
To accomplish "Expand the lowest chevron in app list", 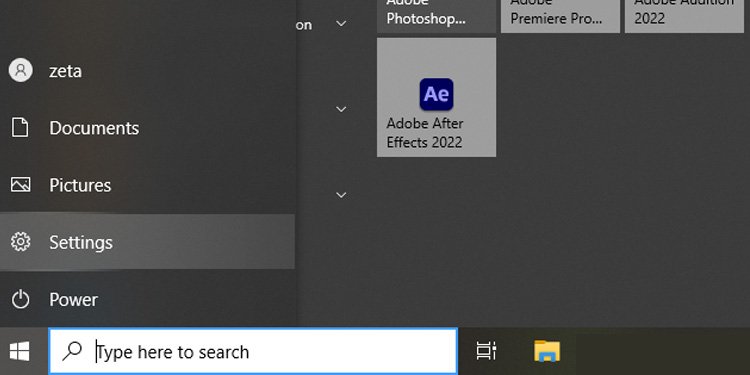I will tap(341, 195).
